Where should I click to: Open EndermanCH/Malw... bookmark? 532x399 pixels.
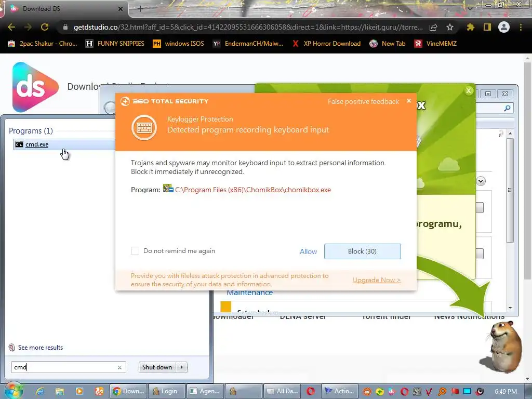tap(248, 44)
